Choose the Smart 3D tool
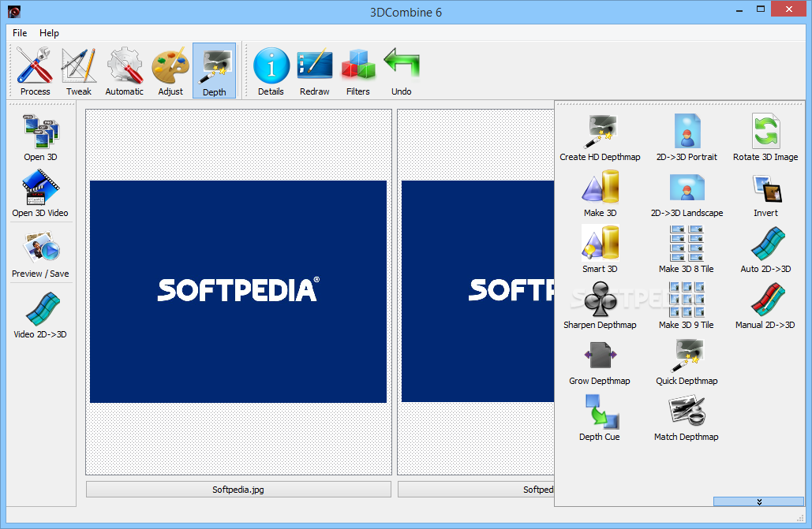 coord(601,250)
